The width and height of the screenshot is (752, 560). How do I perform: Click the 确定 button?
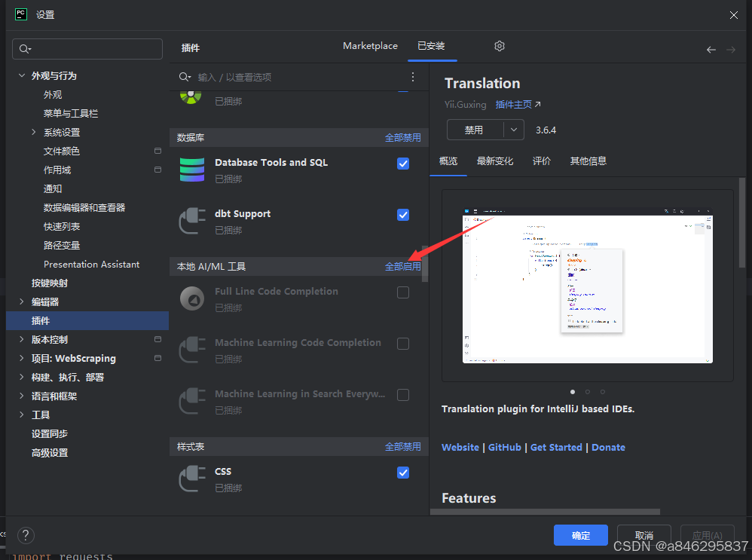click(x=581, y=535)
